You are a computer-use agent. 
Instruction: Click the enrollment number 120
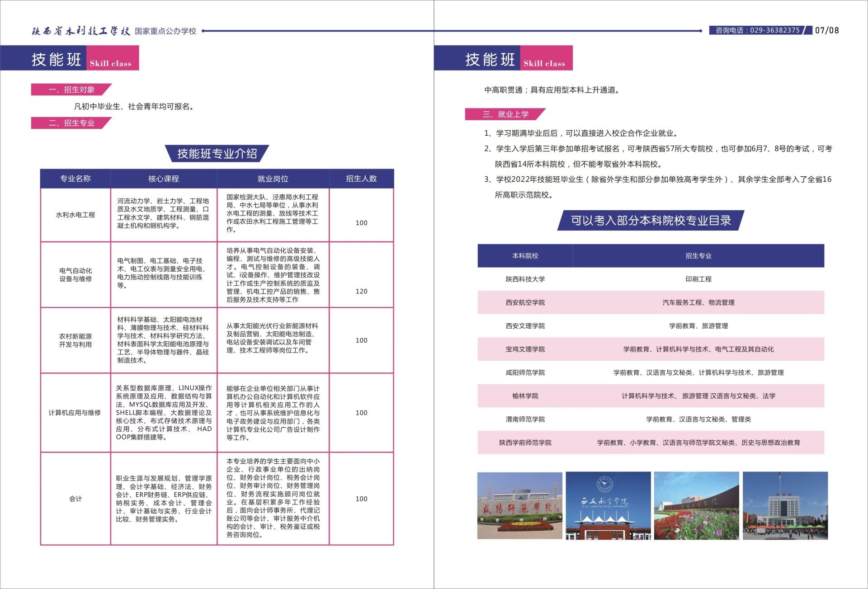pyautogui.click(x=361, y=292)
